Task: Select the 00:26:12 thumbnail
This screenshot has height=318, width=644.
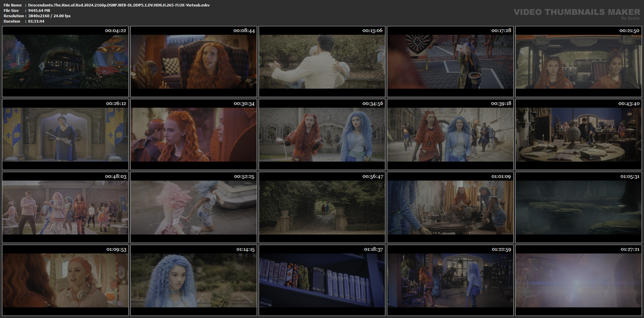Action: [x=65, y=134]
